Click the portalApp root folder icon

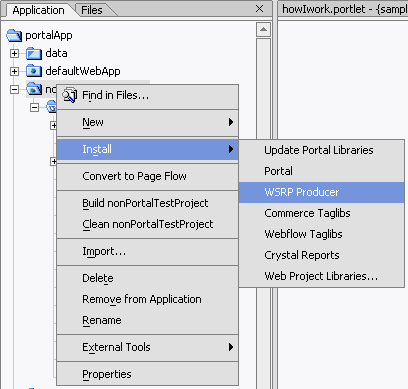pyautogui.click(x=14, y=35)
